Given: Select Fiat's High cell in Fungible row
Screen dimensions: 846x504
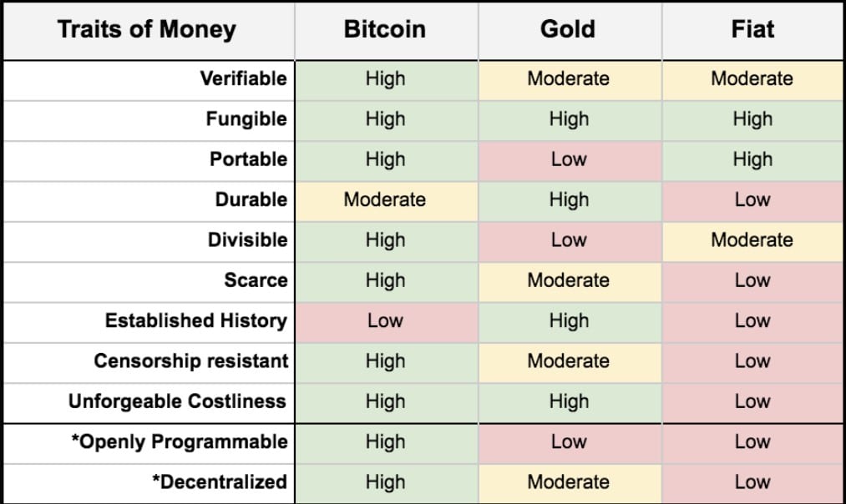Looking at the screenshot, I should click(x=752, y=119).
